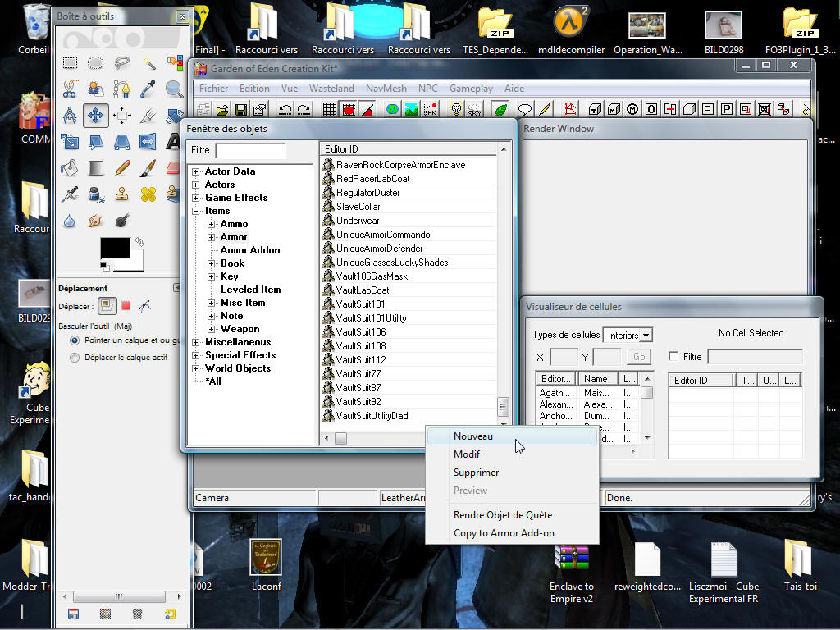The image size is (840, 630).
Task: Select the Color Picker eyedropper tool
Action: pos(148,89)
